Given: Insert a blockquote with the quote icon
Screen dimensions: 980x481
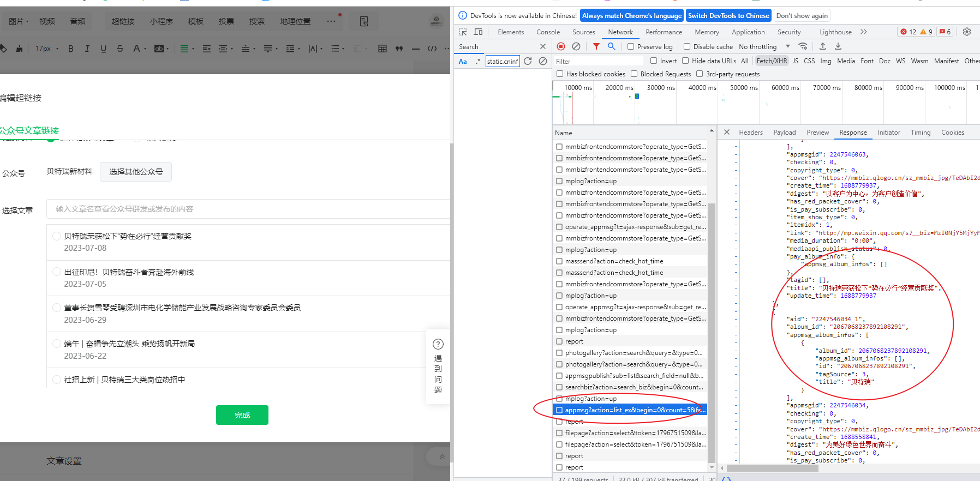Looking at the screenshot, I should [399, 49].
